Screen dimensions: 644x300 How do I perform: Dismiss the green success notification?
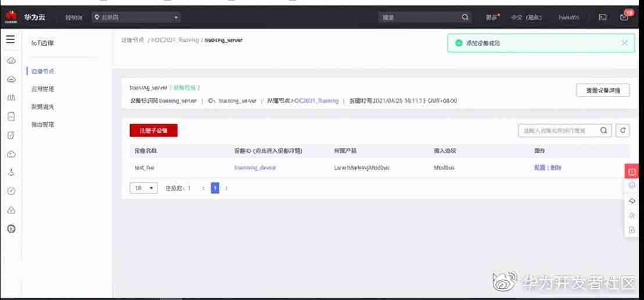pyautogui.click(x=625, y=43)
